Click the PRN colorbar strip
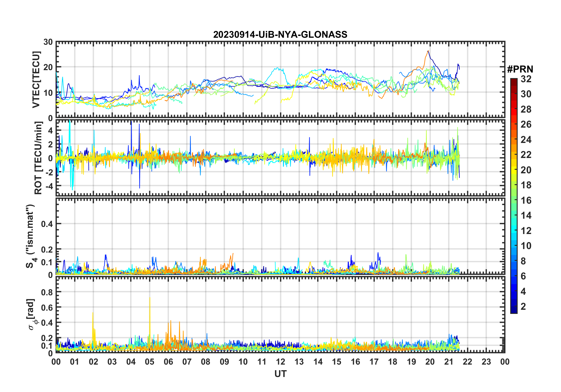Viewport: 561px width, 392px height. tap(514, 196)
